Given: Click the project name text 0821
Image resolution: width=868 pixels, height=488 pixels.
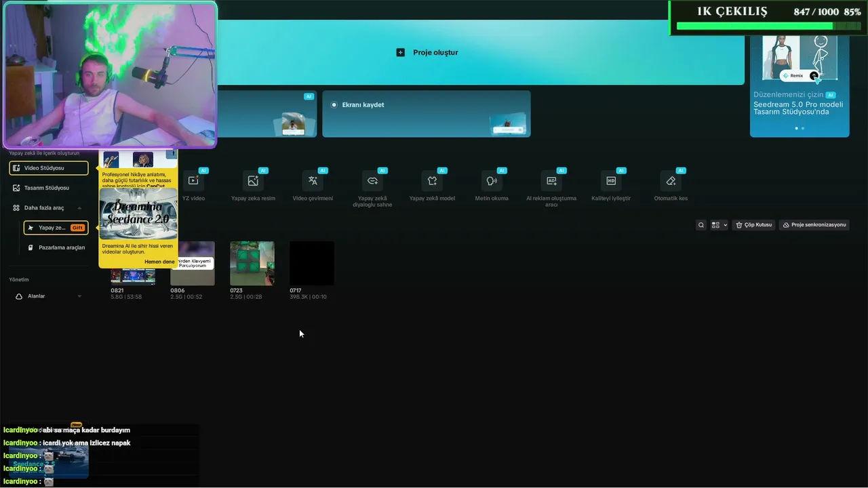Looking at the screenshot, I should (x=117, y=291).
